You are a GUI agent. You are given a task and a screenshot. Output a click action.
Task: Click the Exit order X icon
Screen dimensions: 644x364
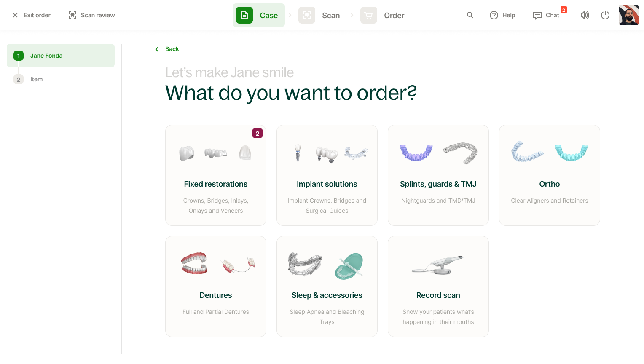pyautogui.click(x=15, y=15)
